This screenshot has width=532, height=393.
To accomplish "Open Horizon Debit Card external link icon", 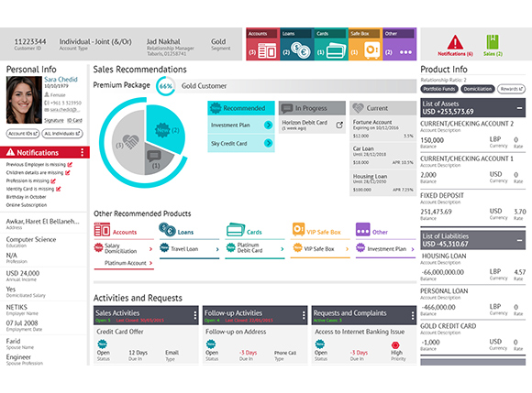I will click(339, 125).
